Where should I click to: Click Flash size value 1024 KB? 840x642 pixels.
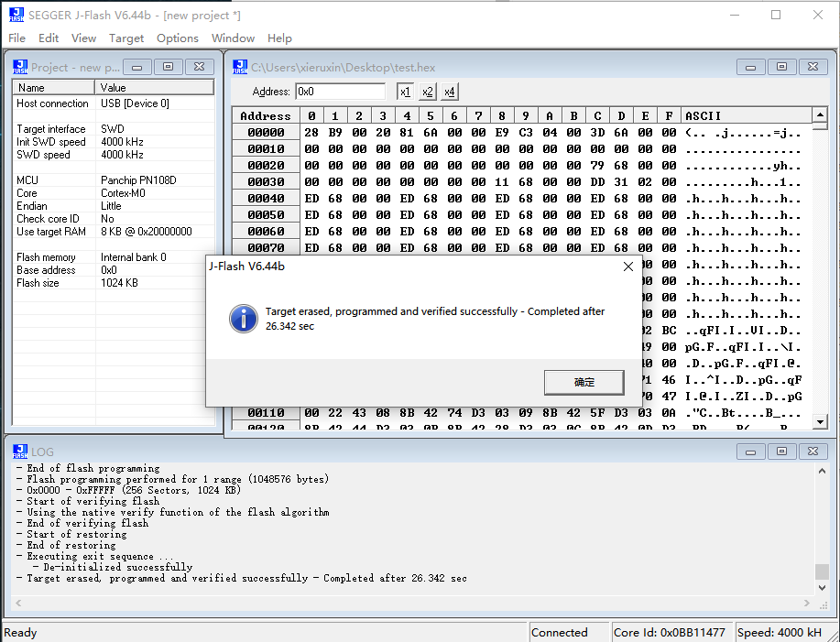pos(119,283)
